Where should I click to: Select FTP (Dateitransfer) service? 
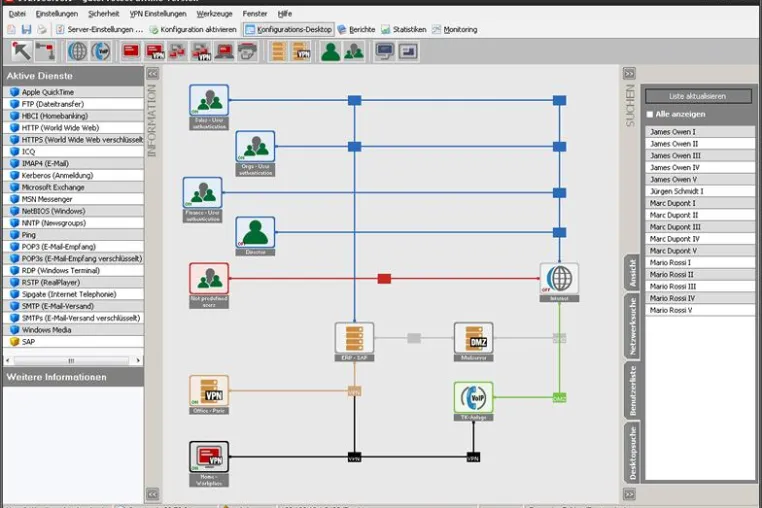(73, 104)
